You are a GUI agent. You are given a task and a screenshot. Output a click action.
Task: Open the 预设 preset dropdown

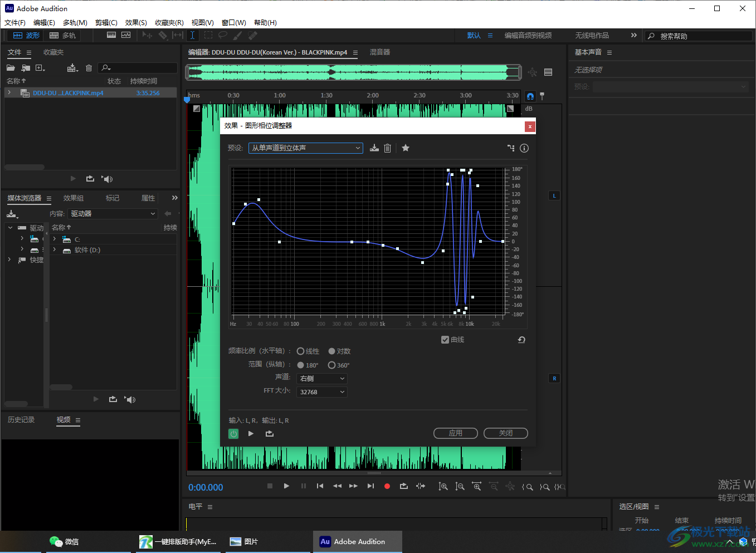click(306, 148)
